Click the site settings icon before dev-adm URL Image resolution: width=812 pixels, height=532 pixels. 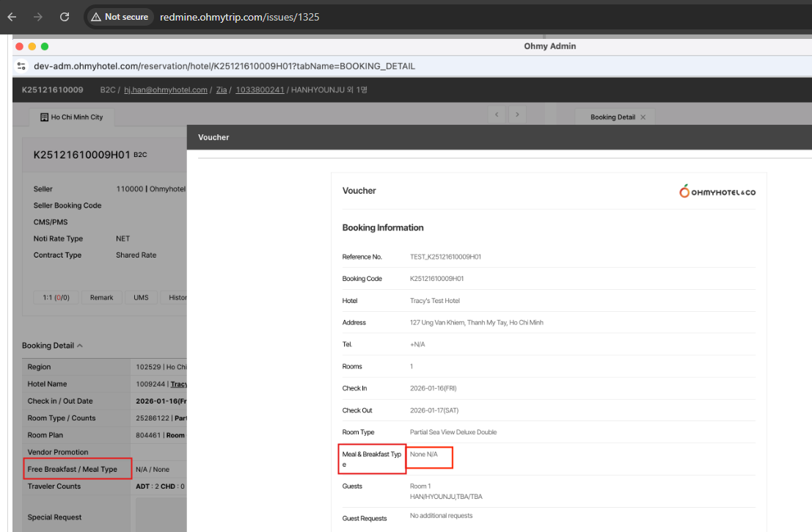click(21, 66)
